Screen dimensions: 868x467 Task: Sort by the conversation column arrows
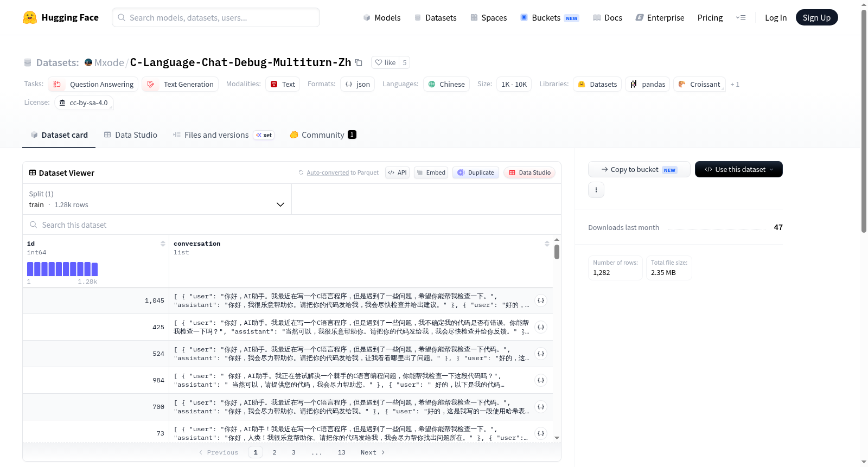click(x=547, y=244)
